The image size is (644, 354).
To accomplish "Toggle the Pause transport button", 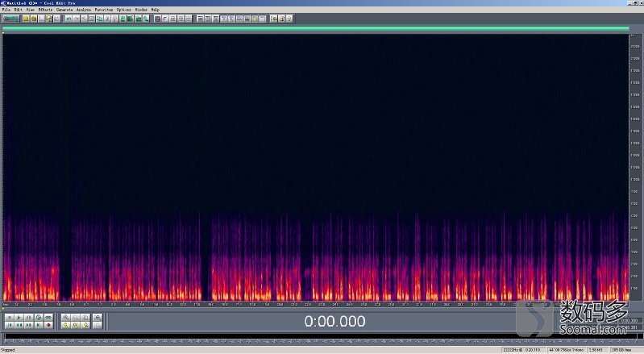I will [x=28, y=317].
